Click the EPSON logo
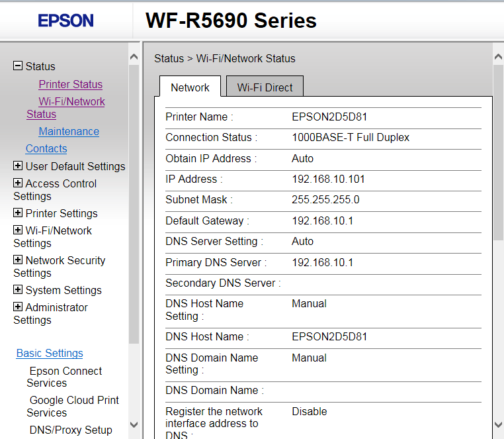The width and height of the screenshot is (504, 439). 65,21
